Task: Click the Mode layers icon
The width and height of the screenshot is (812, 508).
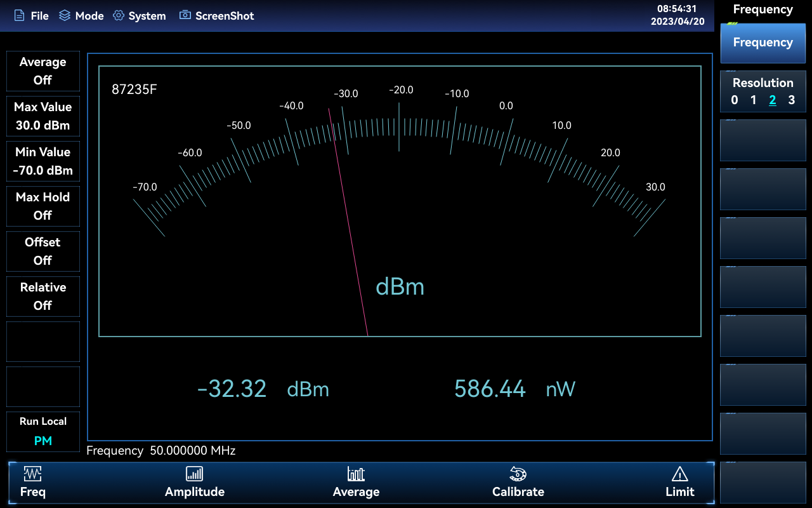Action: click(x=64, y=16)
